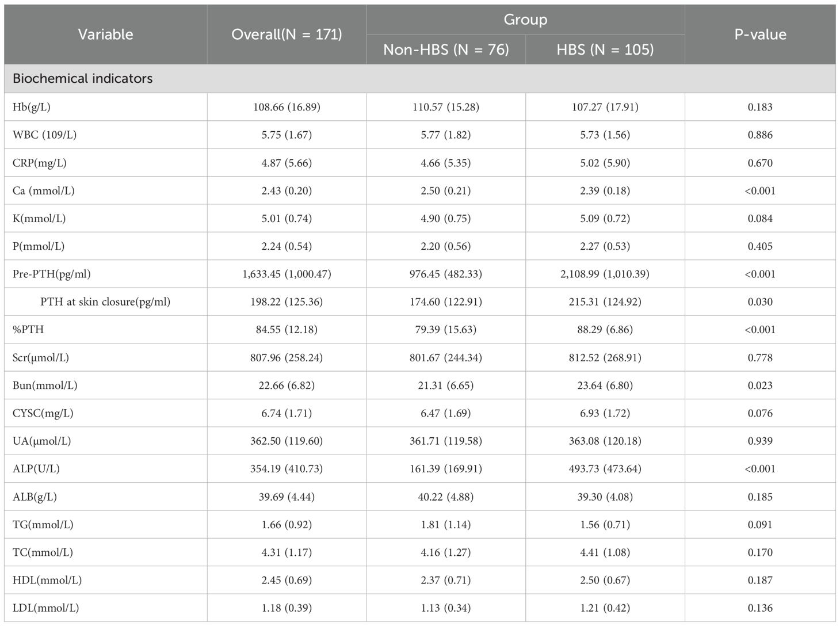Image resolution: width=840 pixels, height=626 pixels.
Task: Select the Scr(μmol/L) row label
Action: [41, 357]
